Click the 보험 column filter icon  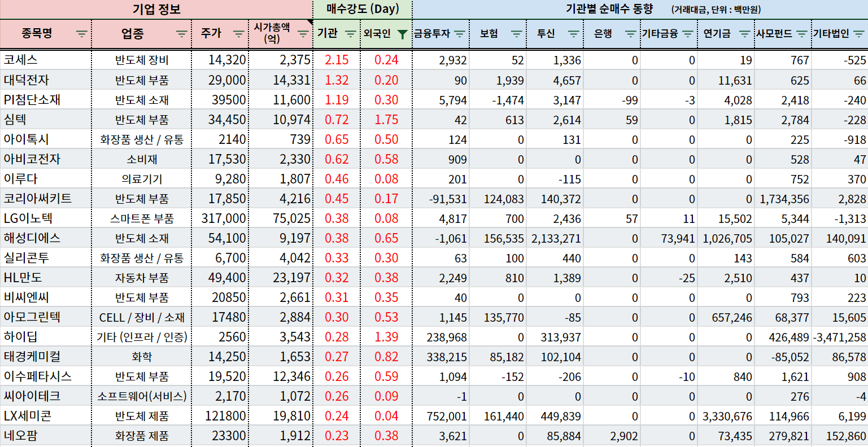coord(516,34)
